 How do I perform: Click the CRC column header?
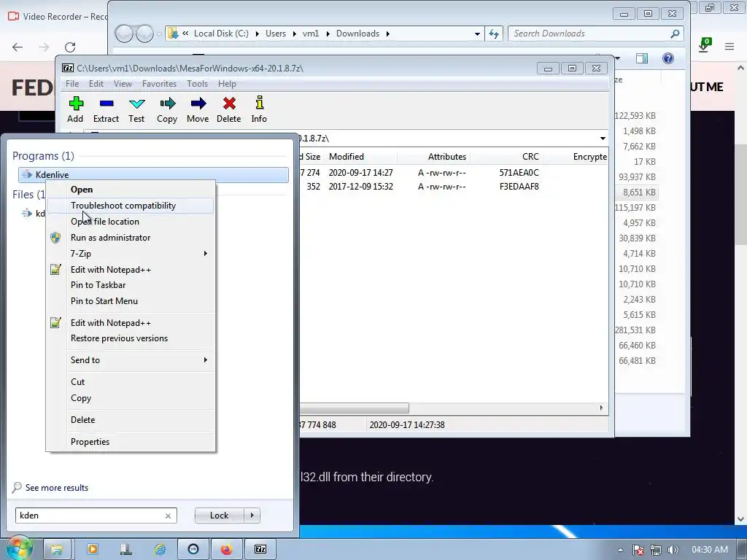(508, 157)
